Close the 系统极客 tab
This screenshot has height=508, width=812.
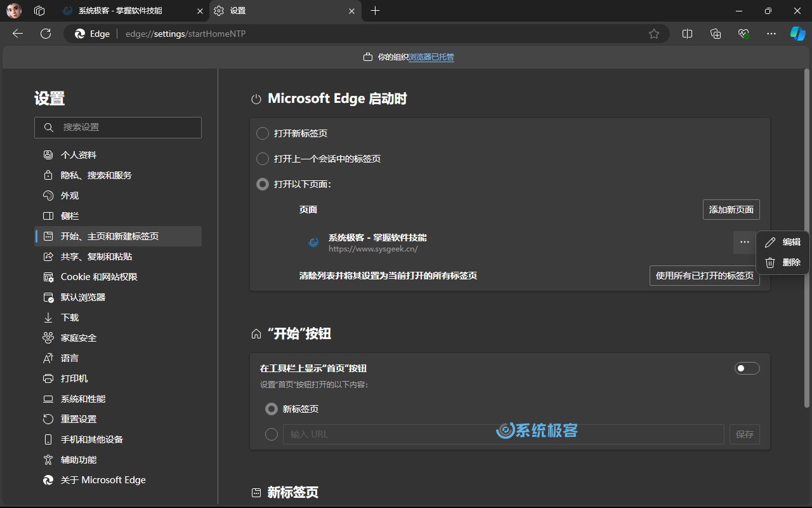coord(200,11)
